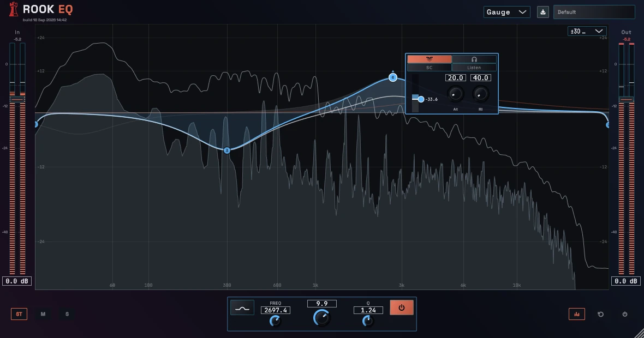Click the high-cut node at right curve edge

607,124
